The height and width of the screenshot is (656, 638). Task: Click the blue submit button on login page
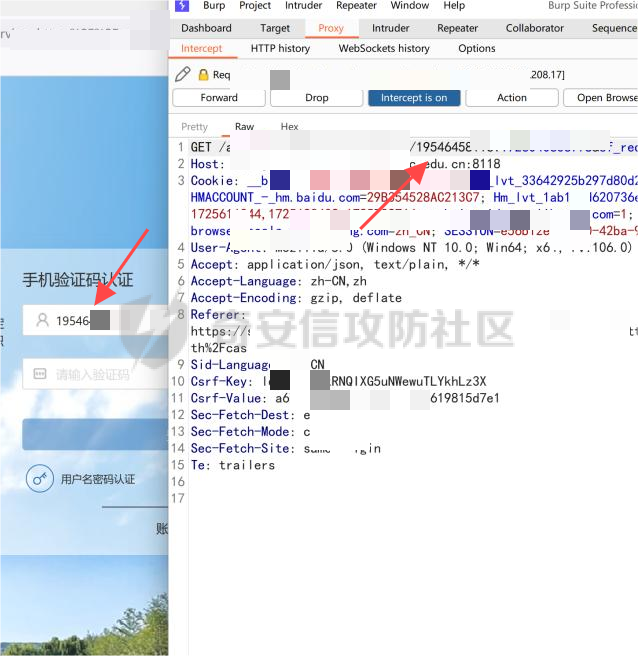(x=96, y=434)
